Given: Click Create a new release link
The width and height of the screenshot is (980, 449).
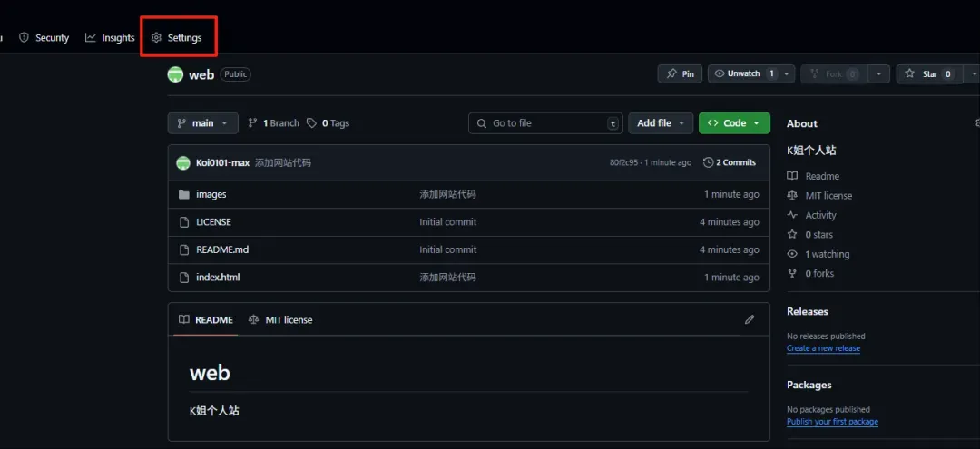Looking at the screenshot, I should (823, 348).
